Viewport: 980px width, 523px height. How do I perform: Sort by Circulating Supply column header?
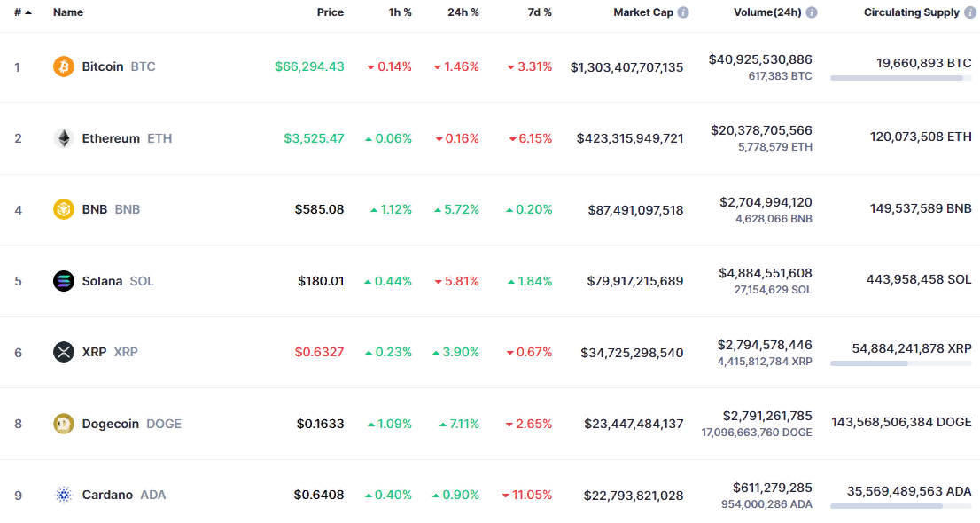click(x=911, y=12)
